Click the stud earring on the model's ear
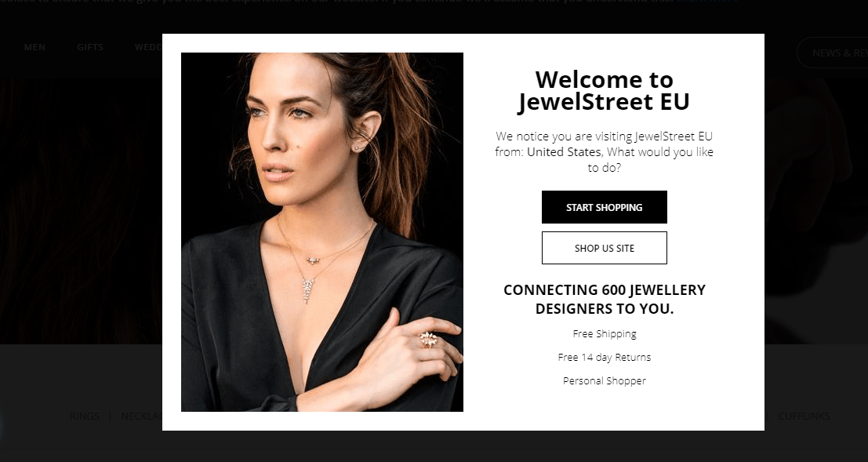 [358, 147]
